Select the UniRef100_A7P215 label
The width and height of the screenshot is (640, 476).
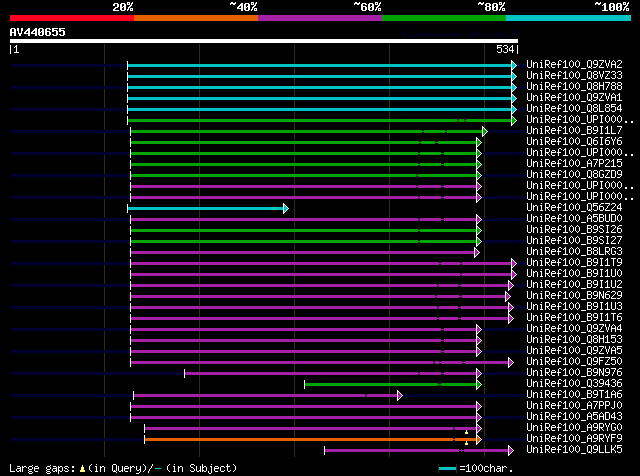click(x=574, y=164)
